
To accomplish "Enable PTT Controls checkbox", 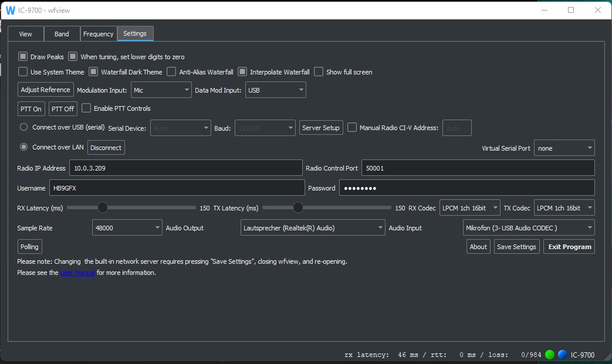I will click(x=86, y=108).
